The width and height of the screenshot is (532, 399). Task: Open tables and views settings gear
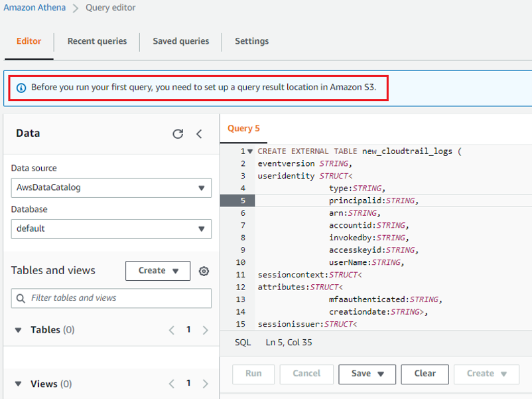tap(204, 271)
